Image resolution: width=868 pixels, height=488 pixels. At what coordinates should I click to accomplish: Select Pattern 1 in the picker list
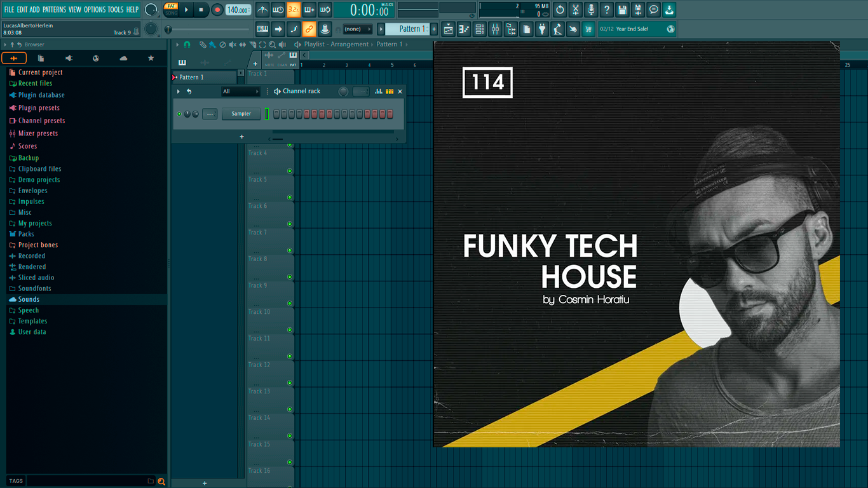coord(205,77)
